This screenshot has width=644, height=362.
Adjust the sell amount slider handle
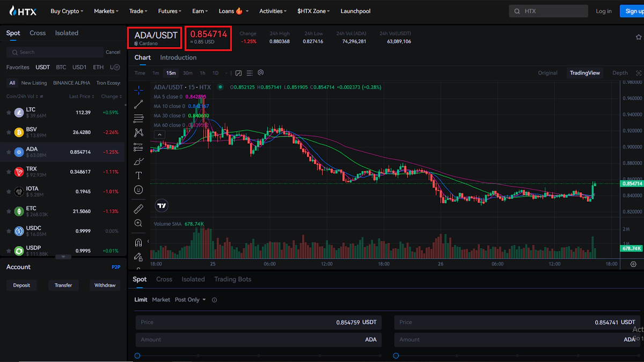(396, 356)
